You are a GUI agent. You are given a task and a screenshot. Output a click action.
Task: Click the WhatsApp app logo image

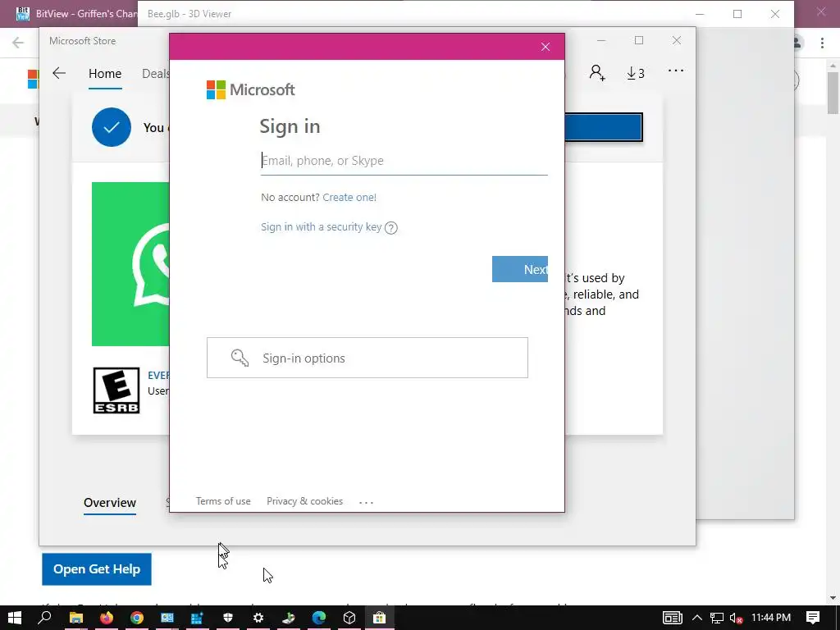click(130, 264)
